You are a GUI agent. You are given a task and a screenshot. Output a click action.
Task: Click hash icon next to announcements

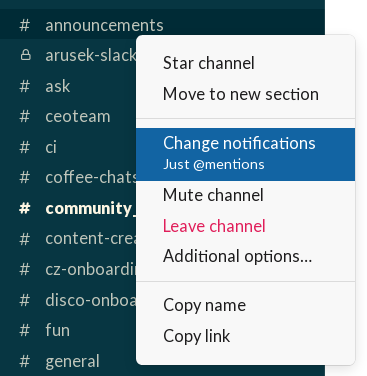pyautogui.click(x=24, y=26)
